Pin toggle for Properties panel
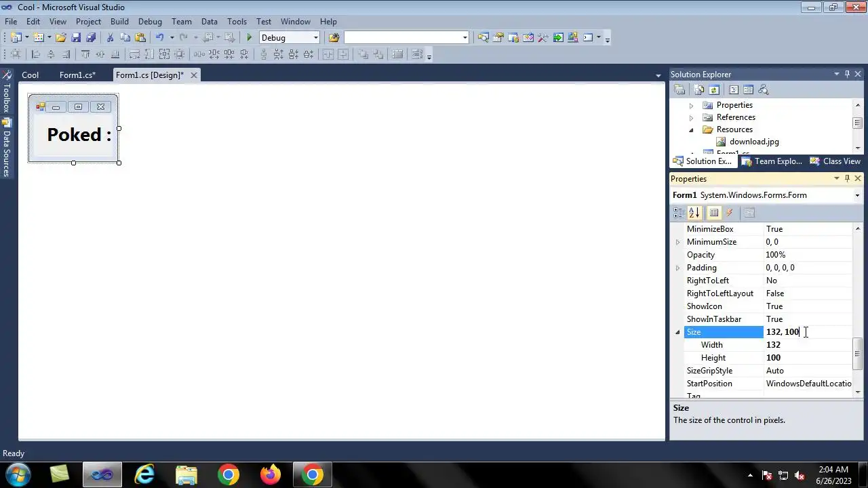 pos(847,179)
